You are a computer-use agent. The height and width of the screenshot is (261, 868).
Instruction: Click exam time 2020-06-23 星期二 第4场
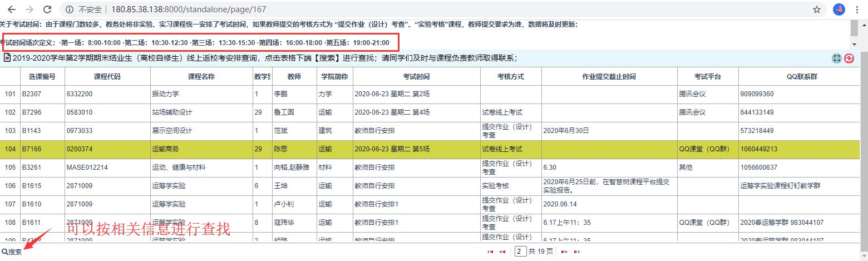(x=392, y=112)
